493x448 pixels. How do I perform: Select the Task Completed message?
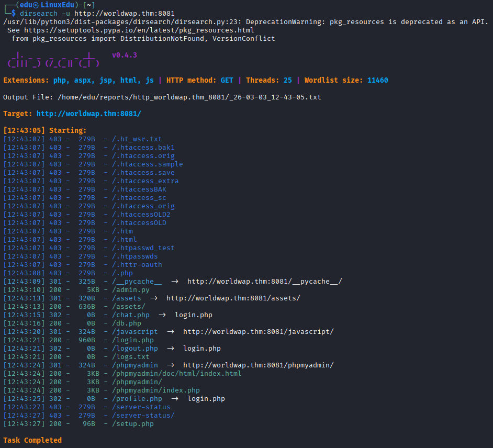(x=32, y=440)
